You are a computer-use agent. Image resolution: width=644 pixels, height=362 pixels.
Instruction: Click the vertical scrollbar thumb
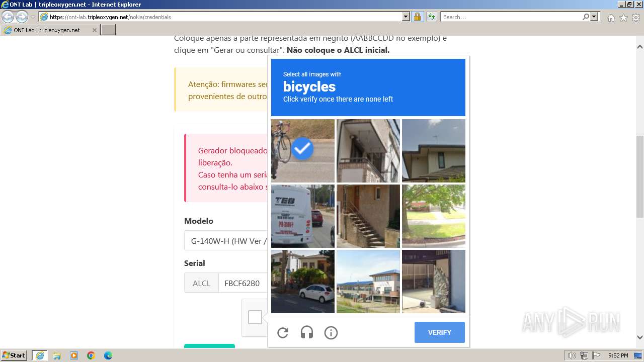(x=640, y=176)
